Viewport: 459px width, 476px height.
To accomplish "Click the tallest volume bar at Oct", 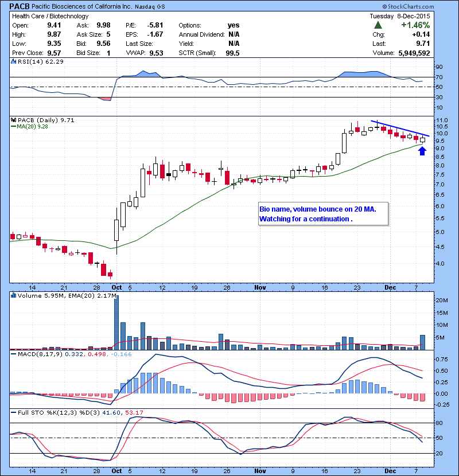I will point(116,323).
